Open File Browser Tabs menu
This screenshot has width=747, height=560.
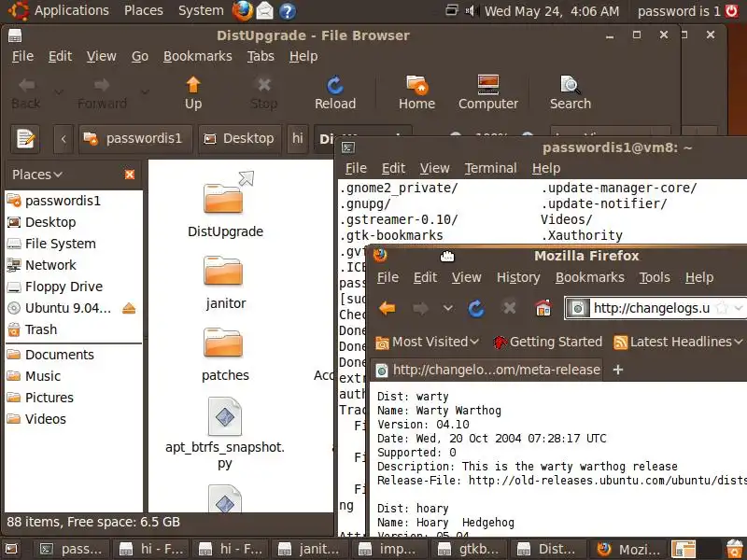(x=261, y=56)
